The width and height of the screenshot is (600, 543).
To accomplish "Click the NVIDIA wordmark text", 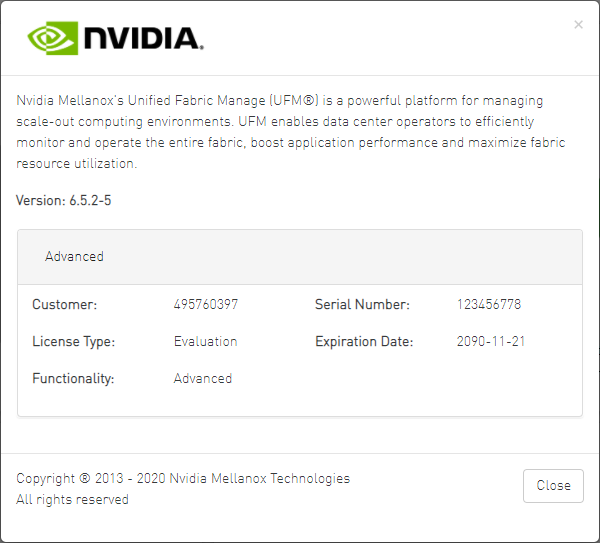I will 143,38.
